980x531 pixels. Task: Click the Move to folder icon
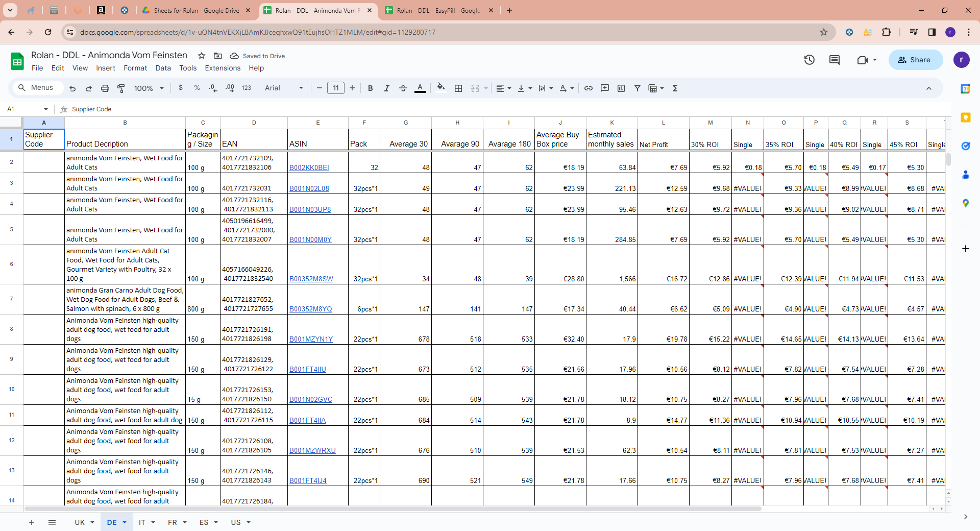[218, 56]
